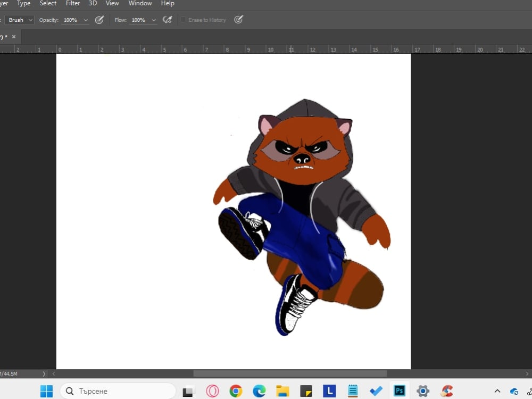Show hidden system tray icons

[x=497, y=391]
